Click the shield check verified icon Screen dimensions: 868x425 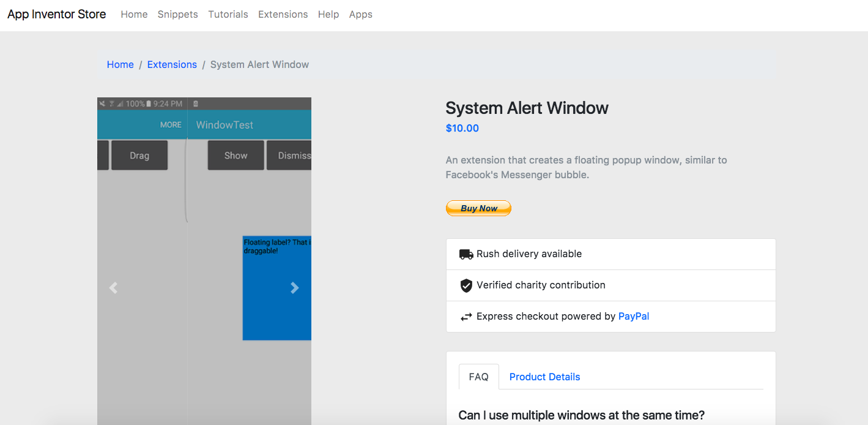point(466,285)
